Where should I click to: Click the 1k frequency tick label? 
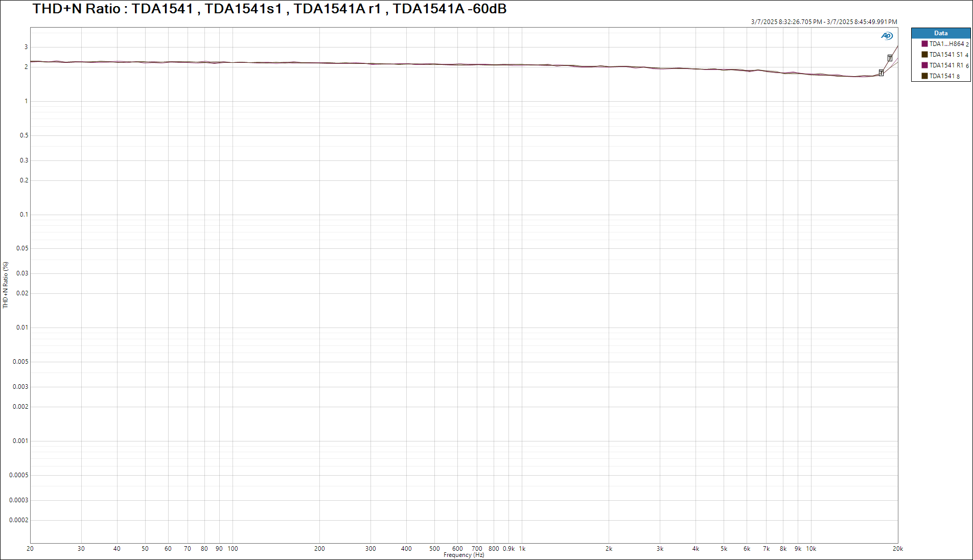click(x=522, y=549)
